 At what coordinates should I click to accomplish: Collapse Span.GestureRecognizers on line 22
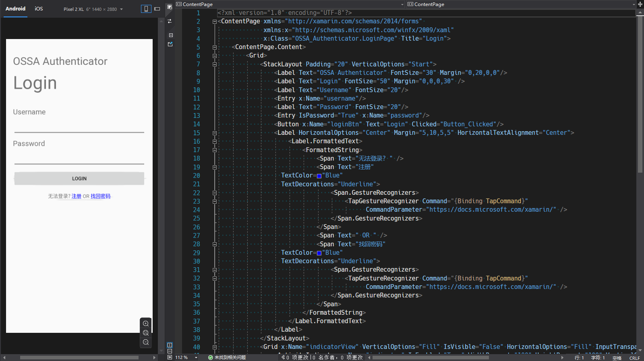215,193
